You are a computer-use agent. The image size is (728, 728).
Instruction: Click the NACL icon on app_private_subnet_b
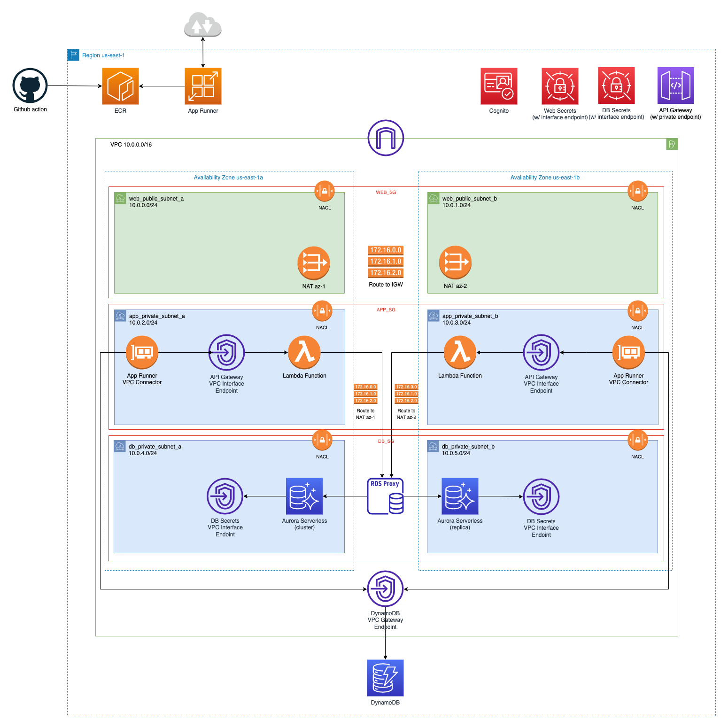click(638, 311)
